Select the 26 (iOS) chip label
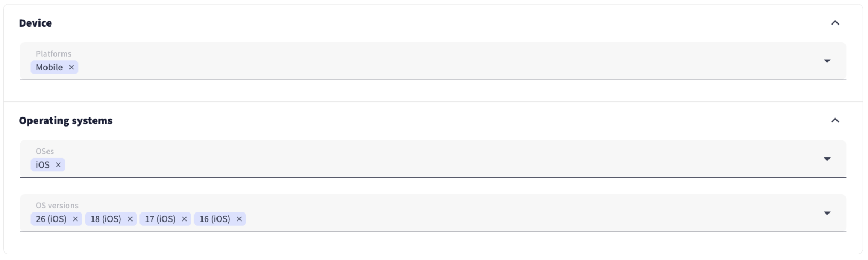This screenshot has height=260, width=868. [51, 219]
